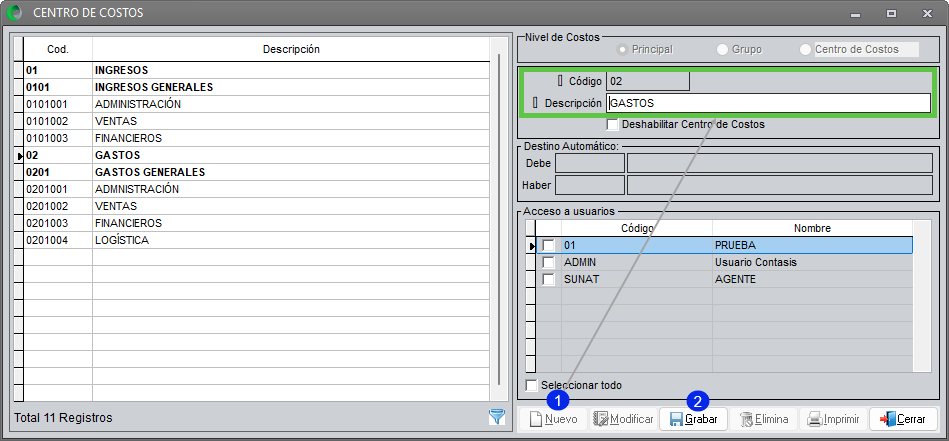
Task: Maximize the Centro de Costos window
Action: [x=891, y=13]
